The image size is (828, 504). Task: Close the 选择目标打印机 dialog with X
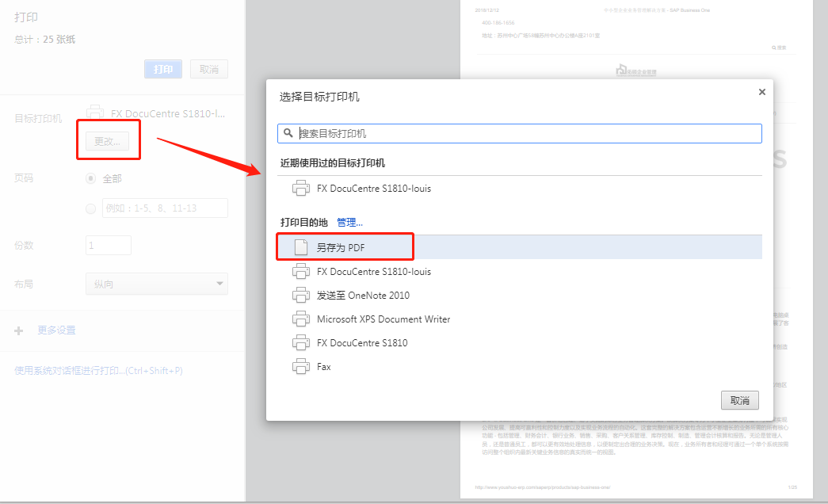761,92
